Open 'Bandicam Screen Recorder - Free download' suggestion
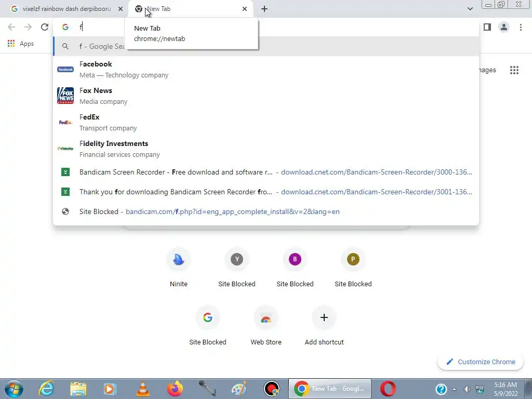Image resolution: width=532 pixels, height=399 pixels. [266, 172]
